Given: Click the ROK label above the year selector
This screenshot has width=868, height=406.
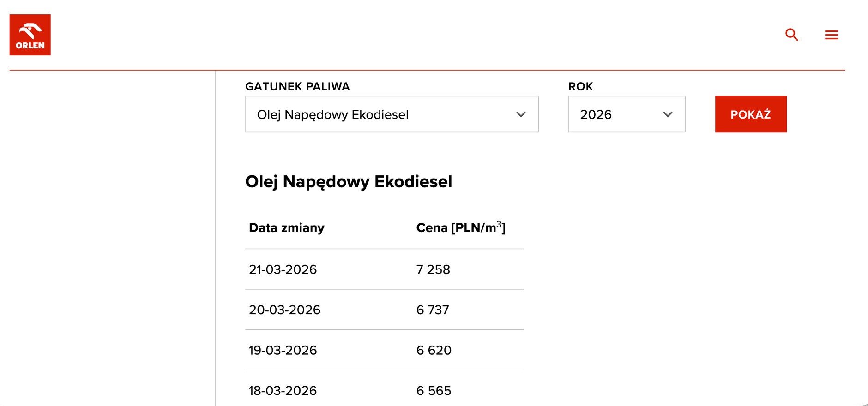Looking at the screenshot, I should (580, 86).
